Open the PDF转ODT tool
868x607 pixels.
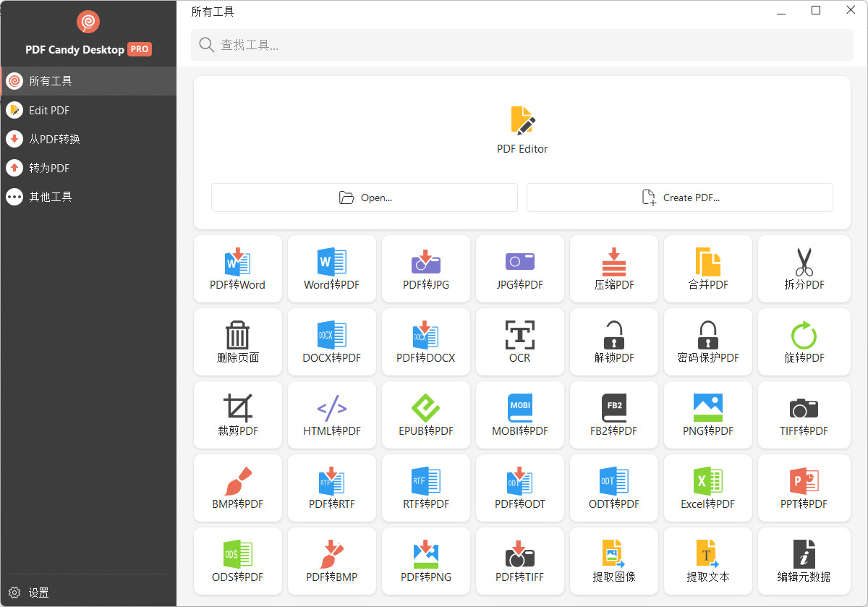click(x=520, y=488)
